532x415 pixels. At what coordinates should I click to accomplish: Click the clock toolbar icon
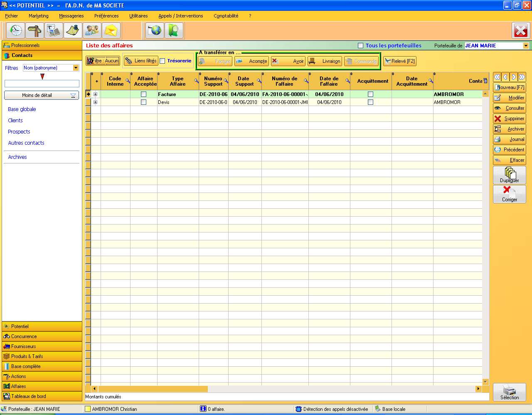click(16, 31)
